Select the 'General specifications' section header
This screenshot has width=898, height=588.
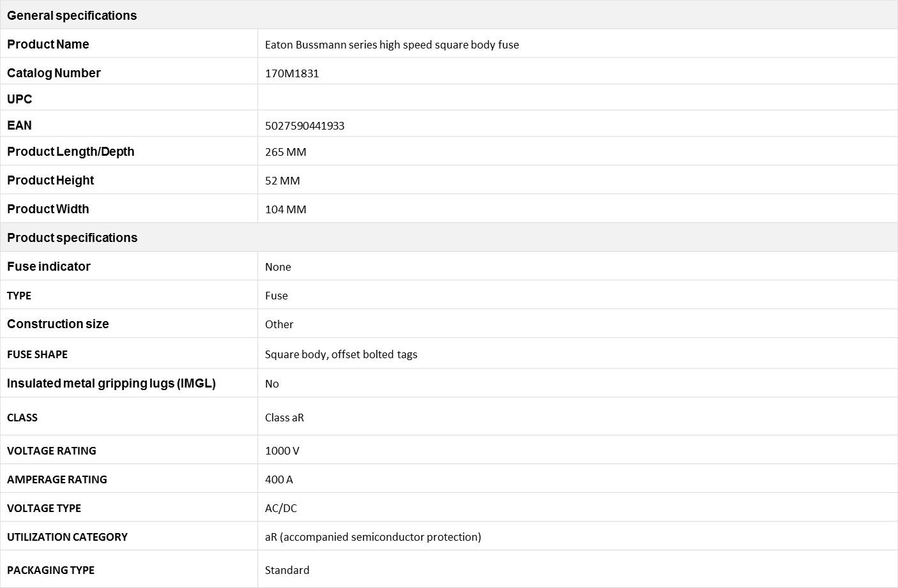(x=72, y=15)
